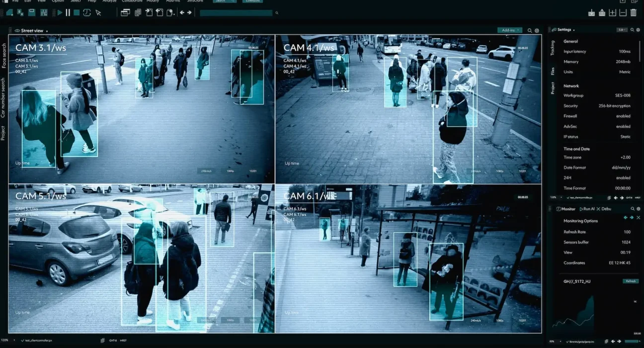Select the CAM 3.1/ws camera feed
The image size is (644, 348).
142,109
